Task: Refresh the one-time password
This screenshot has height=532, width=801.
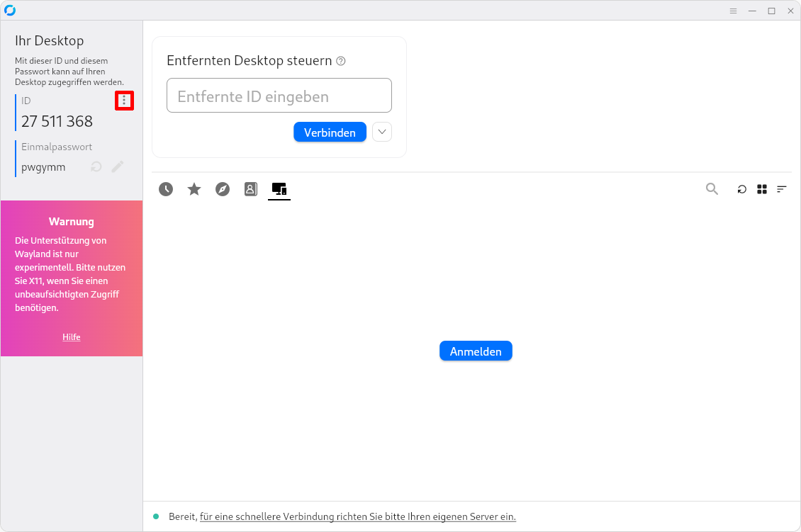Action: (96, 166)
